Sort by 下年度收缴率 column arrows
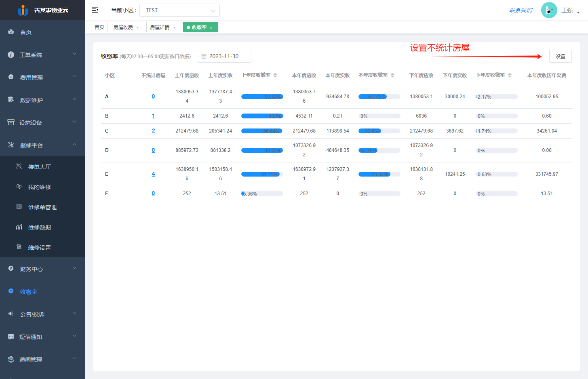Screen dimensions: 588x379 point(510,75)
